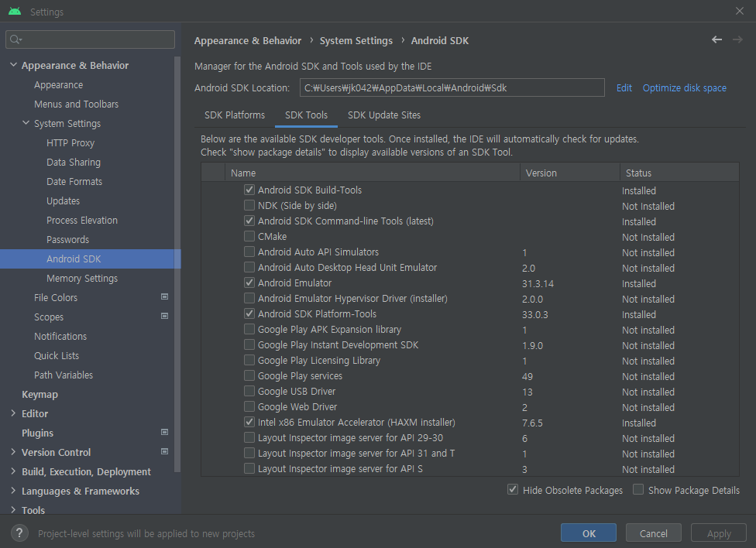This screenshot has width=756, height=548.
Task: Close the Settings dialog
Action: click(x=740, y=11)
